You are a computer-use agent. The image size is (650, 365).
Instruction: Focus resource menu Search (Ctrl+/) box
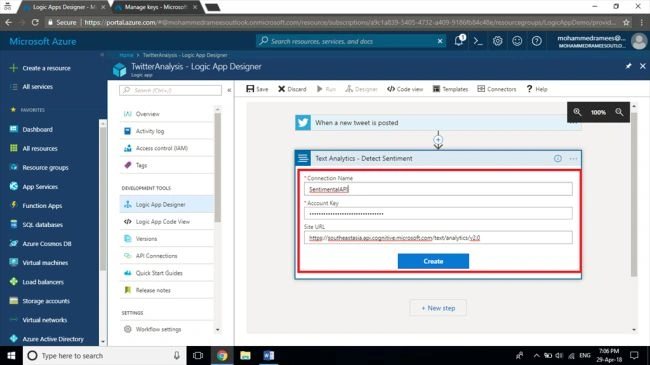pyautogui.click(x=170, y=90)
